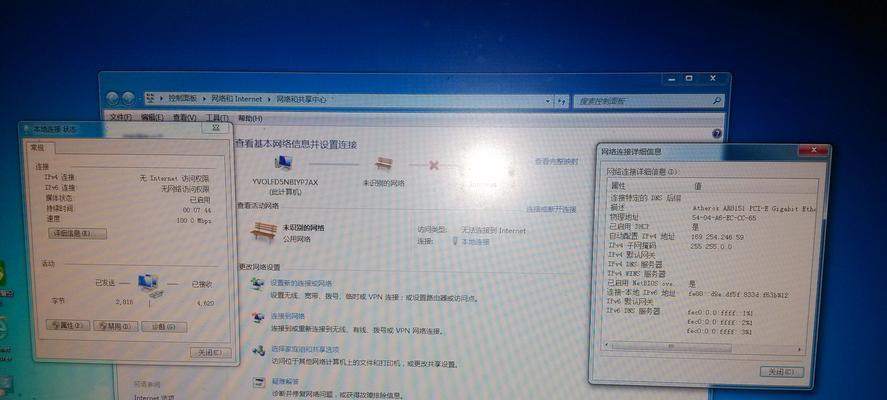Click the 禁用(D) button
The height and width of the screenshot is (400, 887).
click(115, 326)
